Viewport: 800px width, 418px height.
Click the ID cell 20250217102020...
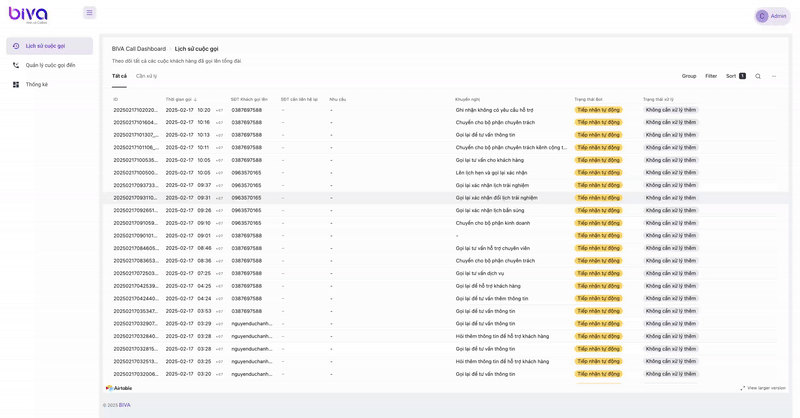point(136,110)
